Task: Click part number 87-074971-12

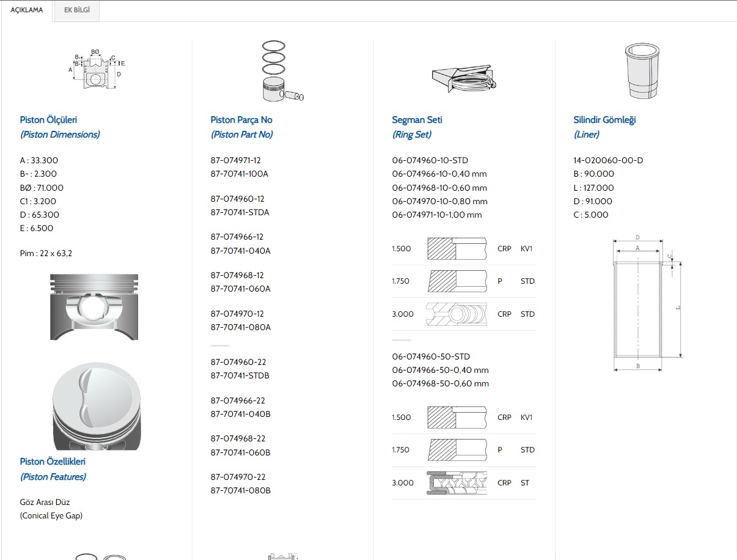Action: pos(235,160)
